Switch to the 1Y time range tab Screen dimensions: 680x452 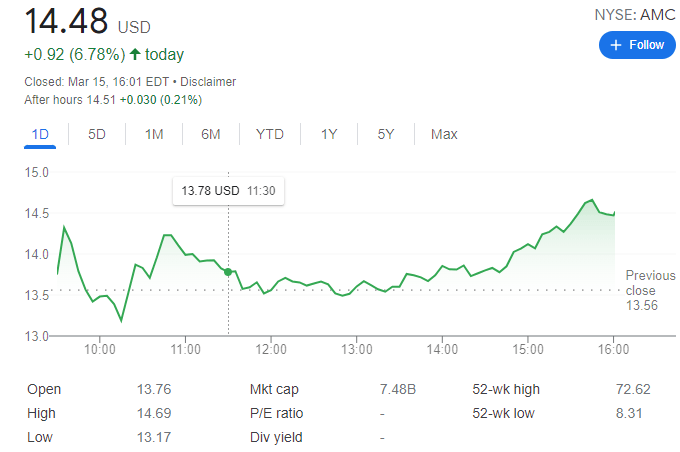[329, 134]
